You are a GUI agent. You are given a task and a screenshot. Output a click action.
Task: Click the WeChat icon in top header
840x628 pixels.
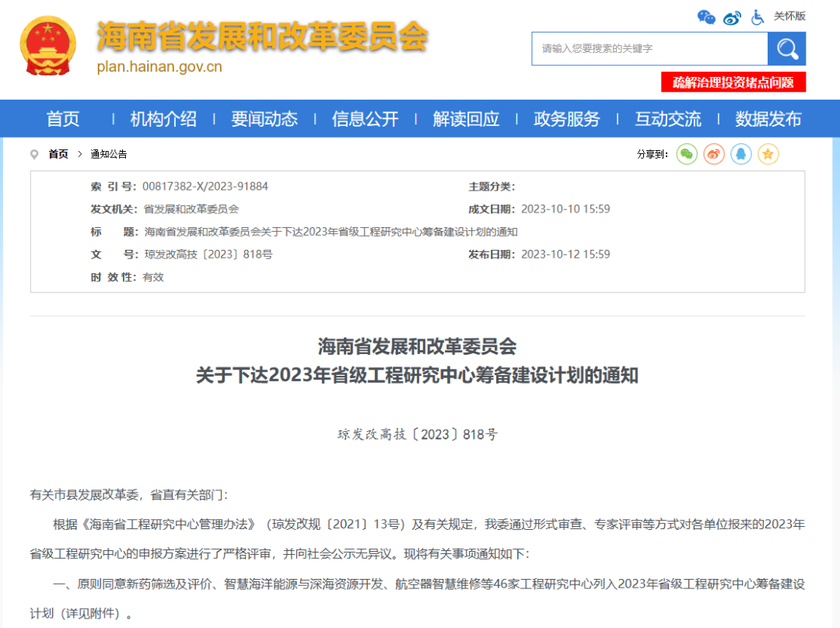(x=706, y=17)
